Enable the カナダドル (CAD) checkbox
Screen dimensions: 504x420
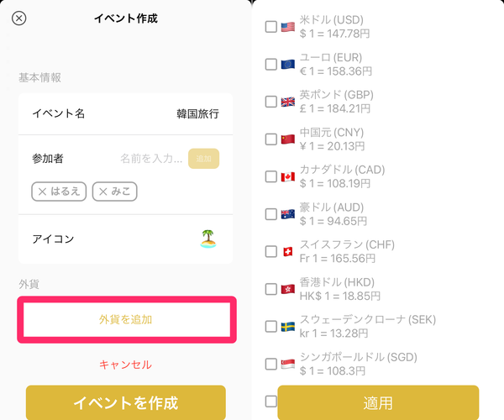point(271,176)
